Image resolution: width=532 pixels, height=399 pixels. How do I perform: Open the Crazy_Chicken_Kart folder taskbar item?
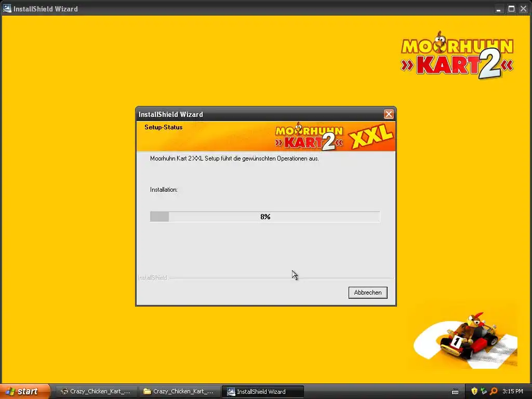click(x=179, y=391)
